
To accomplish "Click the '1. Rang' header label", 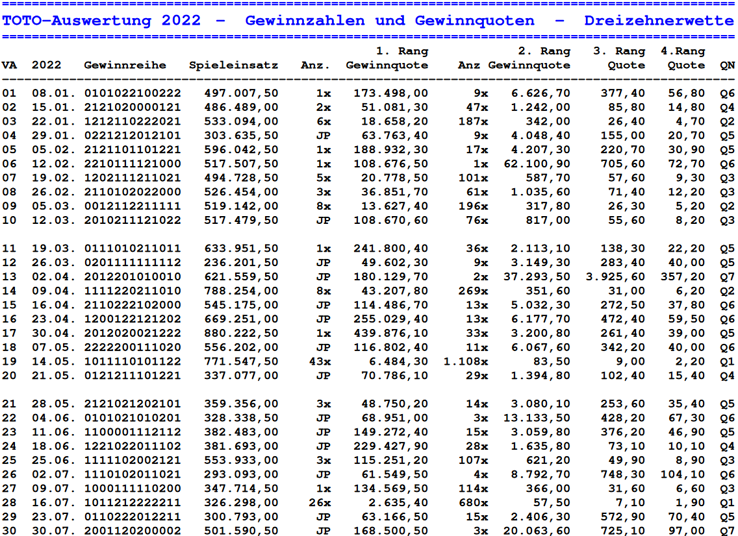I will [x=401, y=51].
